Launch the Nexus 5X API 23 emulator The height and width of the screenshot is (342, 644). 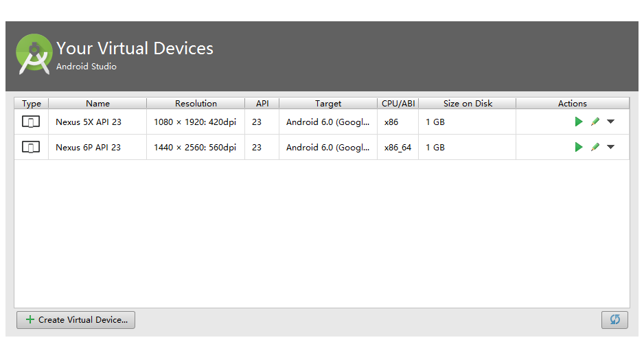(579, 122)
